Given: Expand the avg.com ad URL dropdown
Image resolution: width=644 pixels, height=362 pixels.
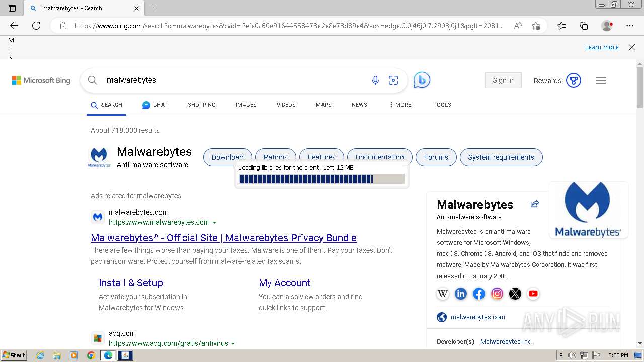Looking at the screenshot, I should (233, 344).
